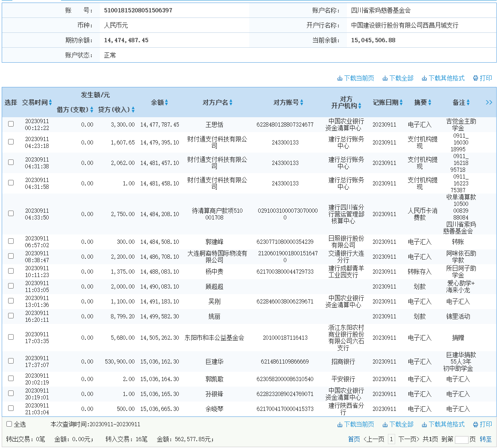Viewport: 498px width, 448px height.
Task: Click current balance 15,045,506.88
Action: [x=373, y=40]
